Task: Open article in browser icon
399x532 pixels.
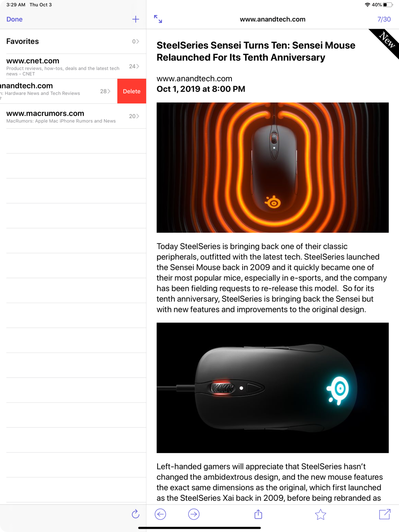Action: (x=385, y=514)
